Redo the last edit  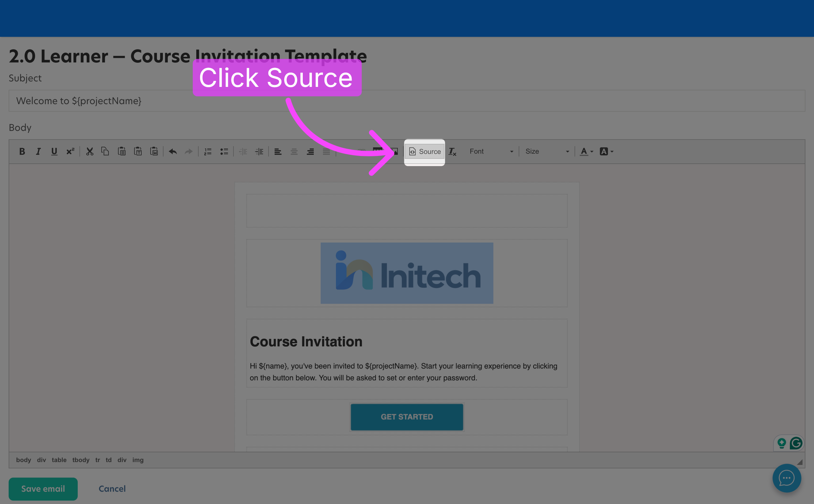coord(189,152)
